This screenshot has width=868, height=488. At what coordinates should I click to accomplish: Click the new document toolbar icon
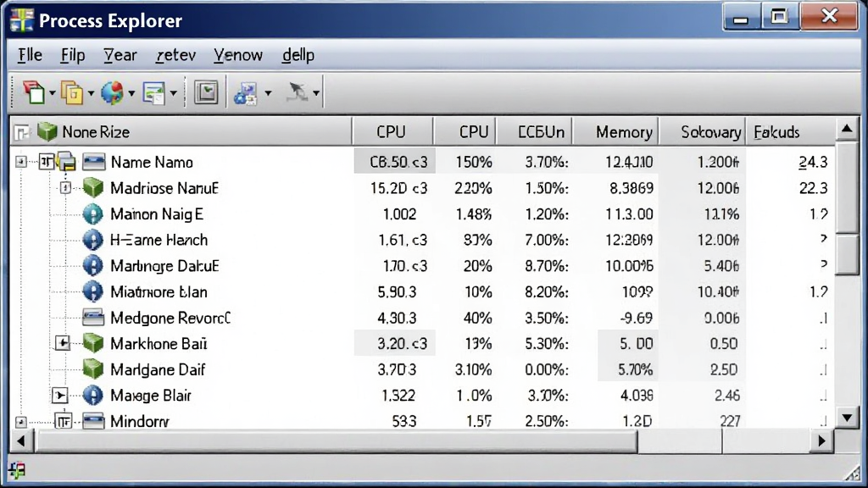click(34, 92)
